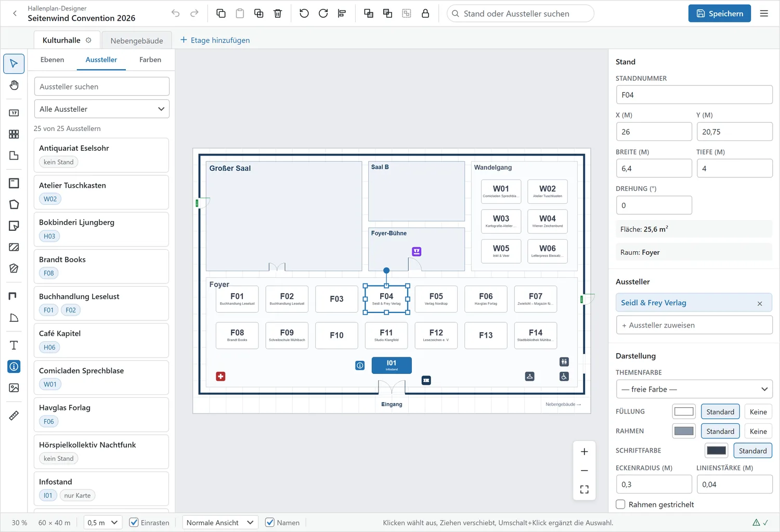780x532 pixels.
Task: Open the Nebengebäude floor tab
Action: point(137,41)
